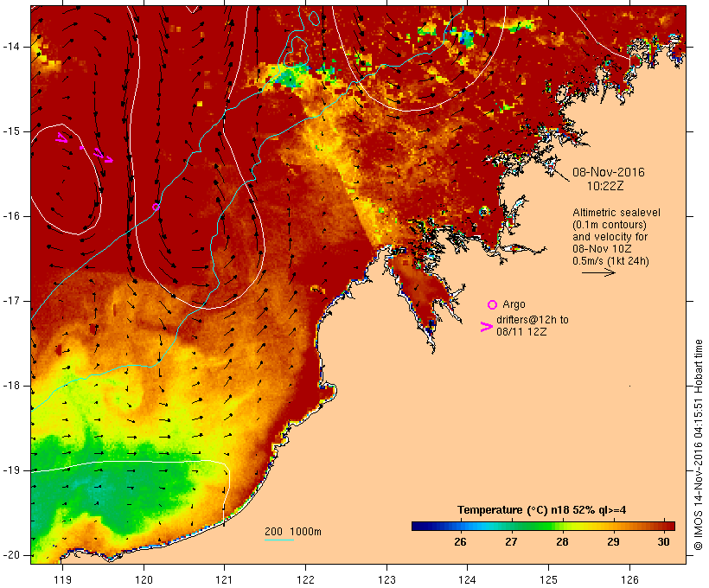Click the cyan 200 1000m isobath legend line

(x=279, y=540)
